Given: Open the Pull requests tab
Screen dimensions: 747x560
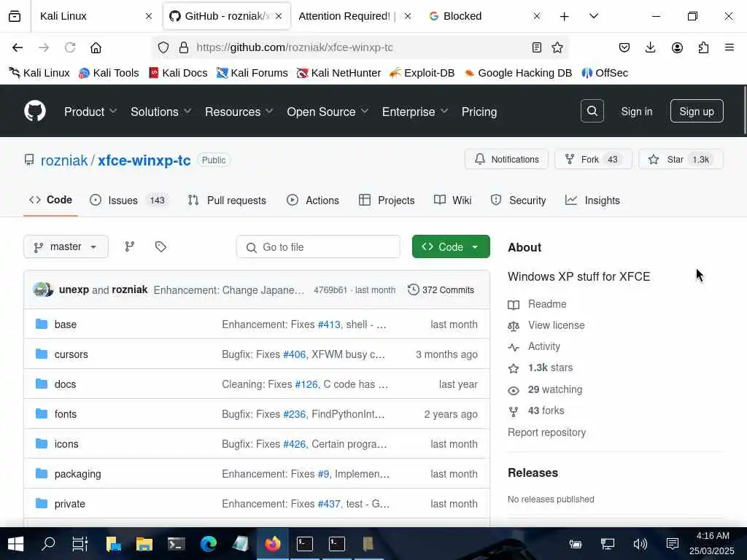Looking at the screenshot, I should (x=227, y=201).
